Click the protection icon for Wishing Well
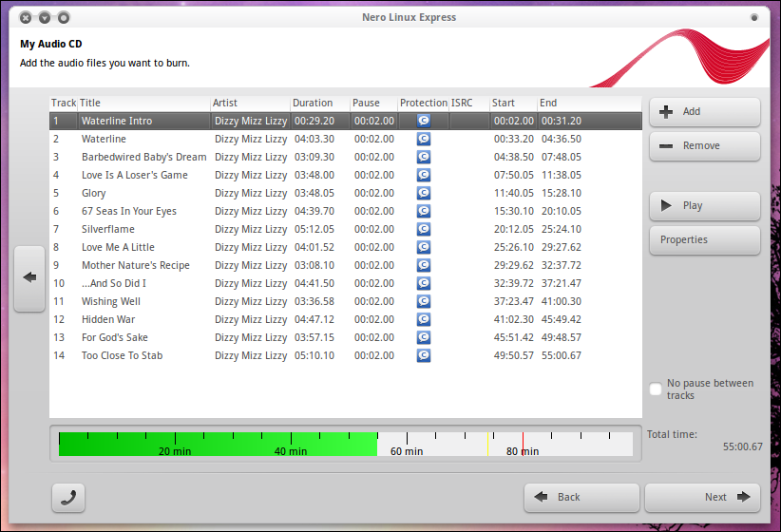Viewport: 781px width, 532px height. coord(424,301)
